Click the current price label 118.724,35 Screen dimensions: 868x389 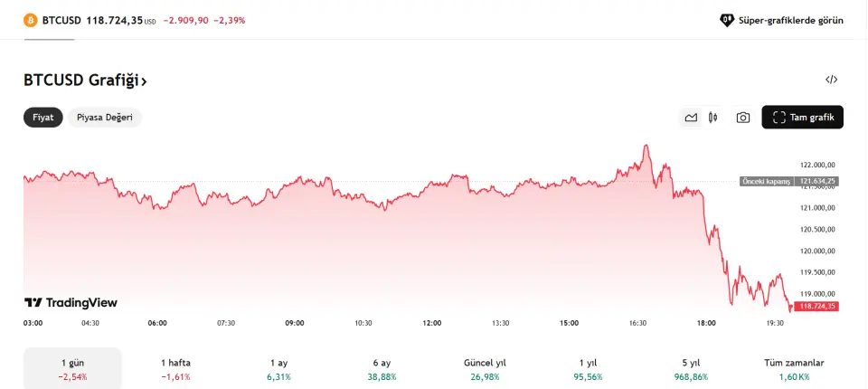816,307
